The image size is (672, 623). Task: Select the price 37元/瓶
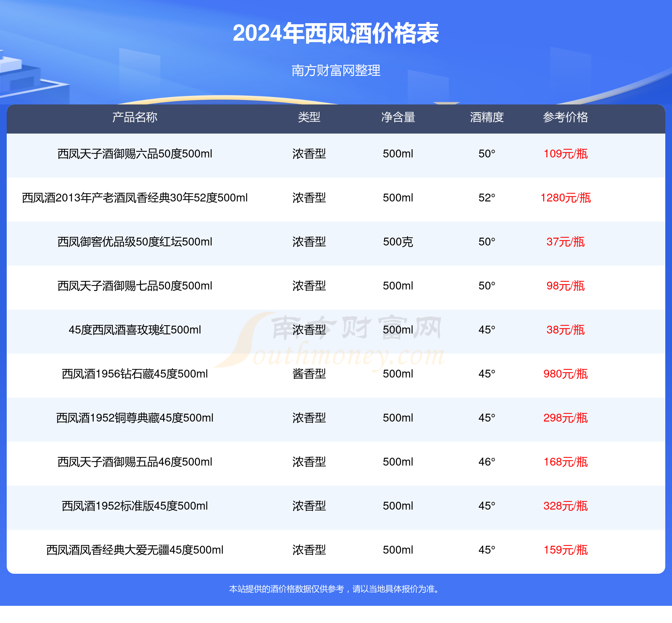pyautogui.click(x=566, y=242)
